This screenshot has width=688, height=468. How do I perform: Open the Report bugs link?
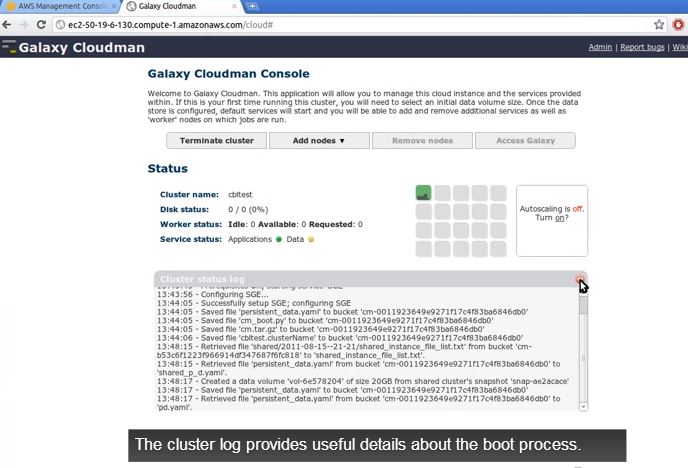(x=642, y=47)
